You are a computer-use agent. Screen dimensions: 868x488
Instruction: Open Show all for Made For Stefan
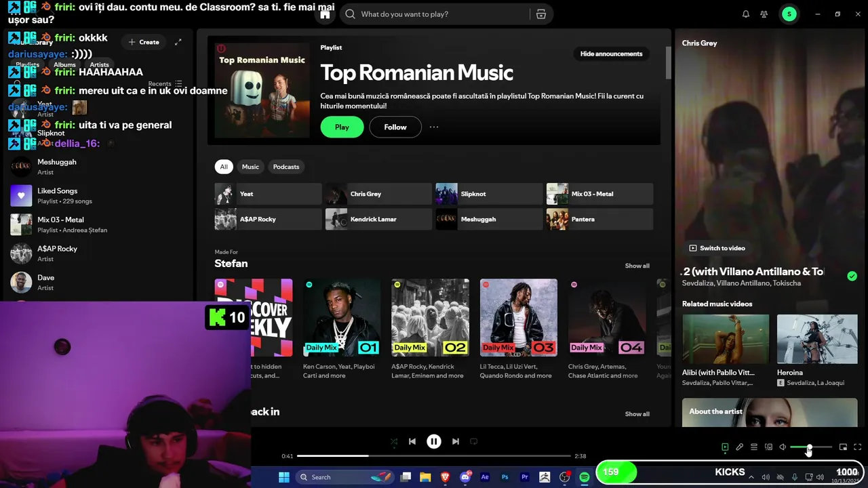point(637,266)
